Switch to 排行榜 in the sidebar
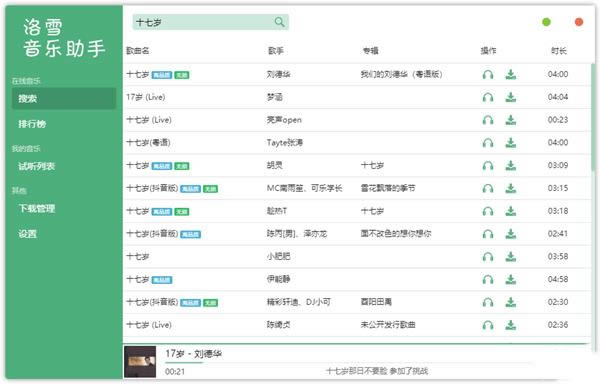This screenshot has height=384, width=600. (x=32, y=124)
